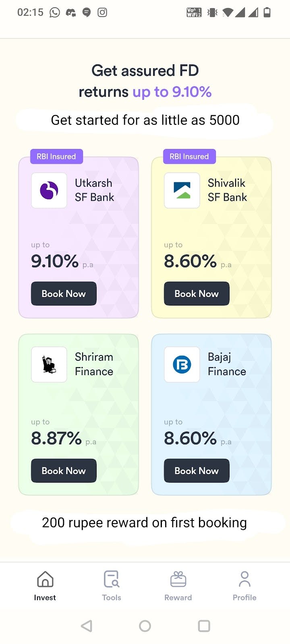Tap the Shivalik SF Bank logo
Viewport: 290px width, 644px height.
pyautogui.click(x=182, y=190)
